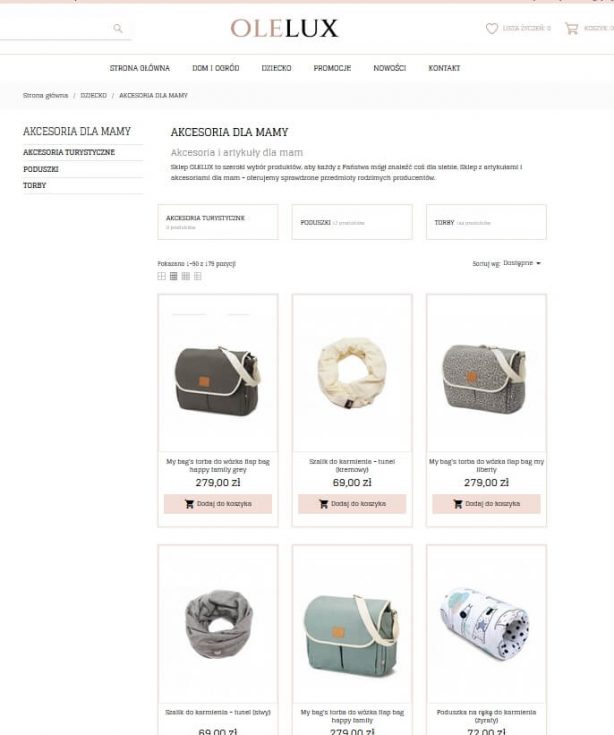Open the sort by Dostępne dropdown
This screenshot has height=735, width=614.
522,263
